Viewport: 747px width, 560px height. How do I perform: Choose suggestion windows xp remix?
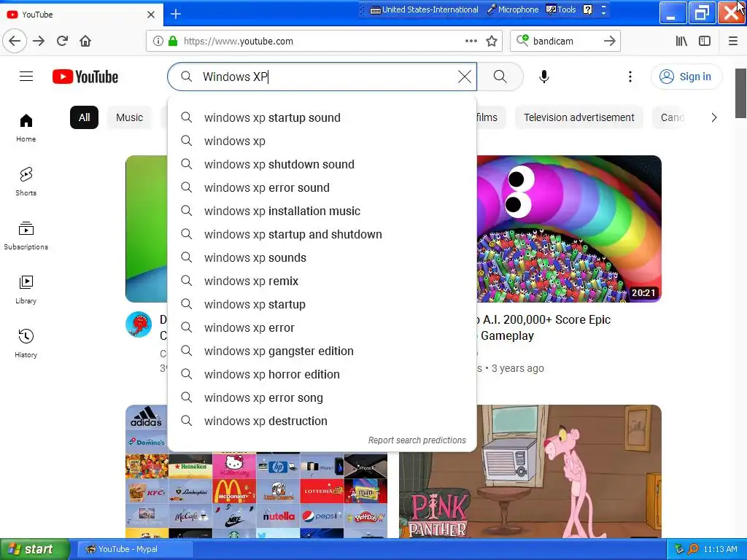(x=322, y=281)
